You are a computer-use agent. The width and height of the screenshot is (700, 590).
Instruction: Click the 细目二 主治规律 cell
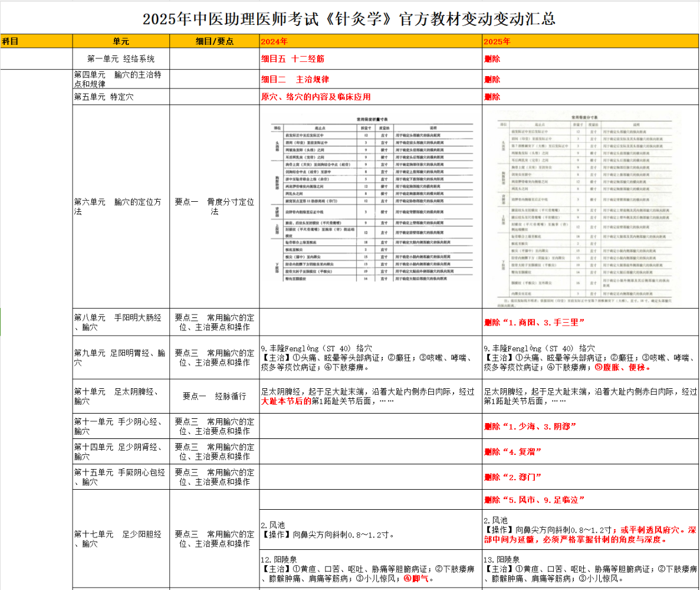370,80
